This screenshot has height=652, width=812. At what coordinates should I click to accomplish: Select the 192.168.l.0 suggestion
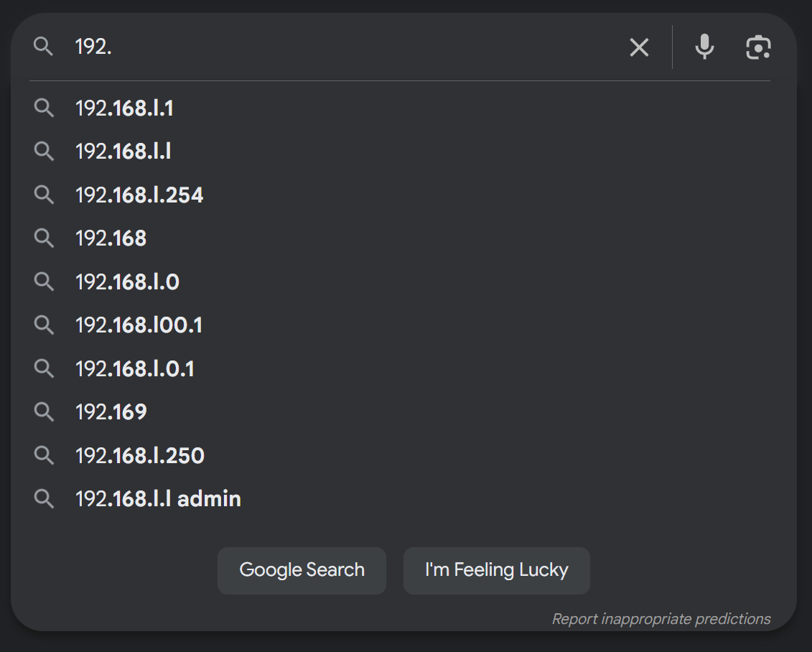pyautogui.click(x=127, y=281)
